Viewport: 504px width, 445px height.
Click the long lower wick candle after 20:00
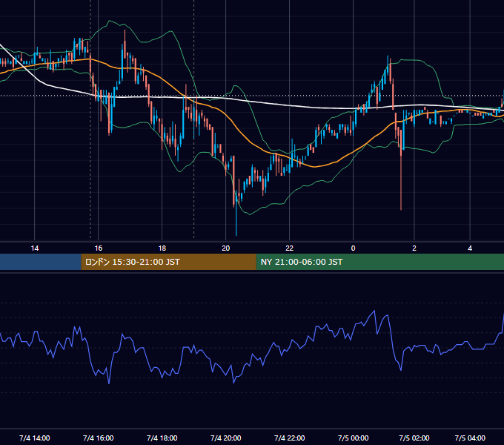pyautogui.click(x=236, y=214)
